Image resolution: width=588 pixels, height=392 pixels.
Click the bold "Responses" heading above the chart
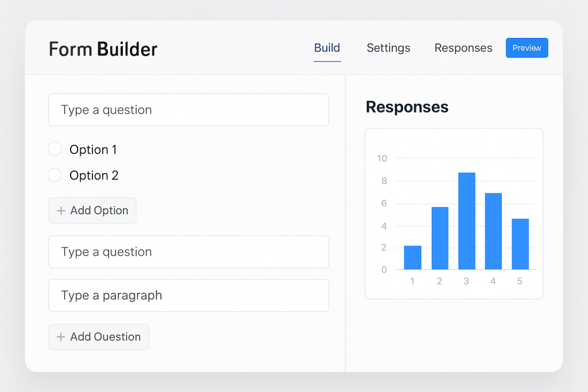coord(407,107)
